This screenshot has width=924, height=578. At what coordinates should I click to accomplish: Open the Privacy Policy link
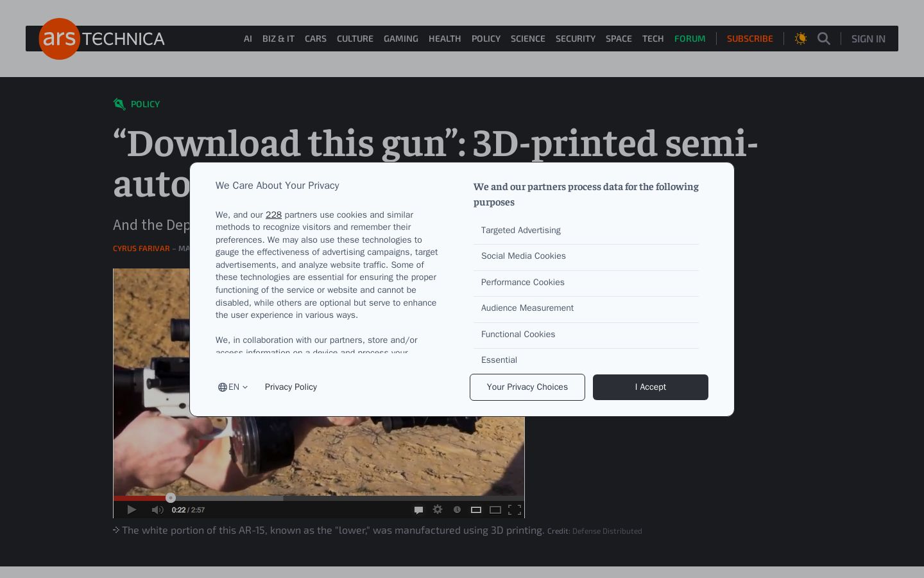click(x=291, y=387)
